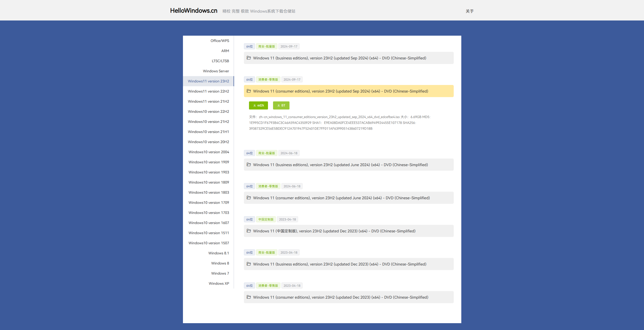Click folder icon of consumer June 2024 entry
Screen dimensions: 644x330
point(249,198)
